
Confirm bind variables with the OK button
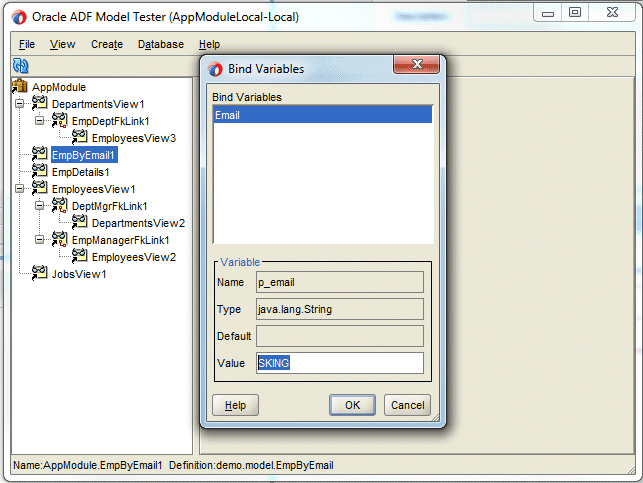click(x=352, y=405)
